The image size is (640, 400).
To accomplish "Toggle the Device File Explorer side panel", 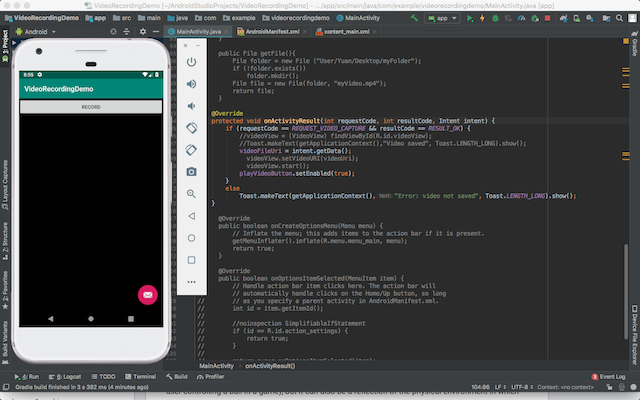I will point(635,335).
